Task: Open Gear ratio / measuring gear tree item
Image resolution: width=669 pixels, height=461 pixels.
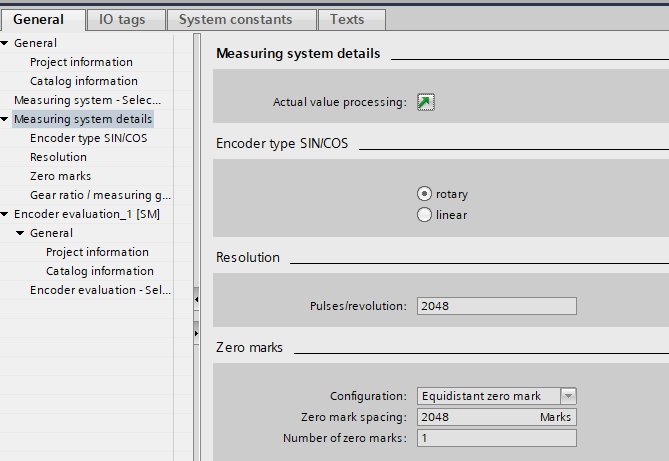Action: point(100,195)
